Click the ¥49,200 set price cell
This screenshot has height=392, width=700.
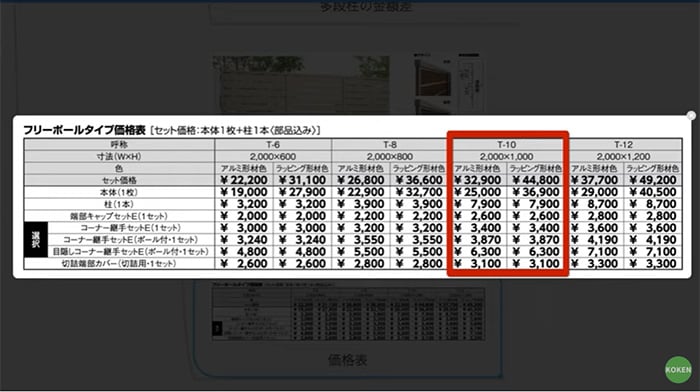653,180
